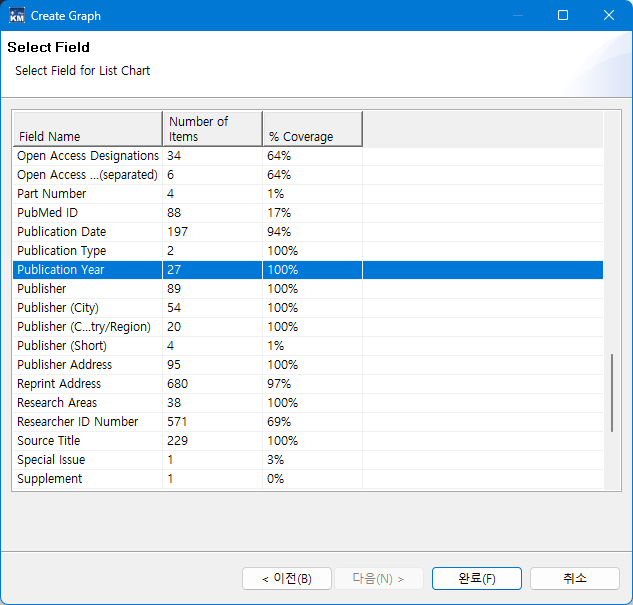Select the Open Access Designations field
This screenshot has height=605, width=633.
88,156
